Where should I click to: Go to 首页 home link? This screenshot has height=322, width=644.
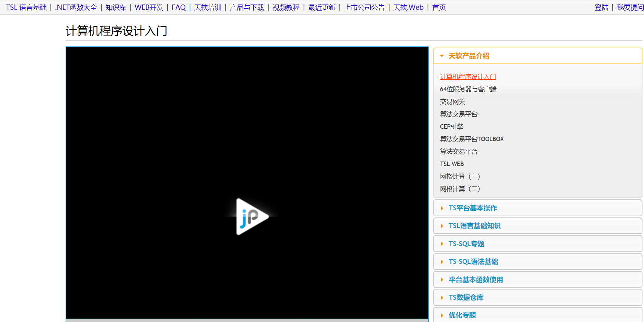pyautogui.click(x=439, y=8)
